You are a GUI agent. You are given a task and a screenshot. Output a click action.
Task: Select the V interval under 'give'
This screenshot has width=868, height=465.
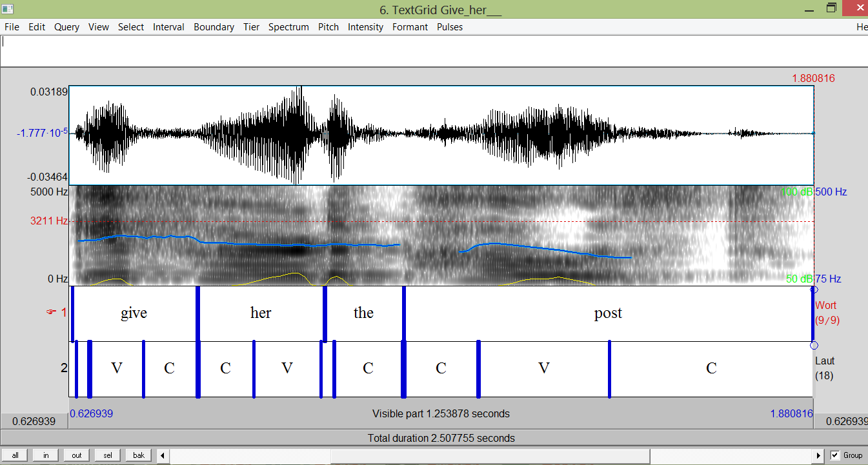point(117,369)
